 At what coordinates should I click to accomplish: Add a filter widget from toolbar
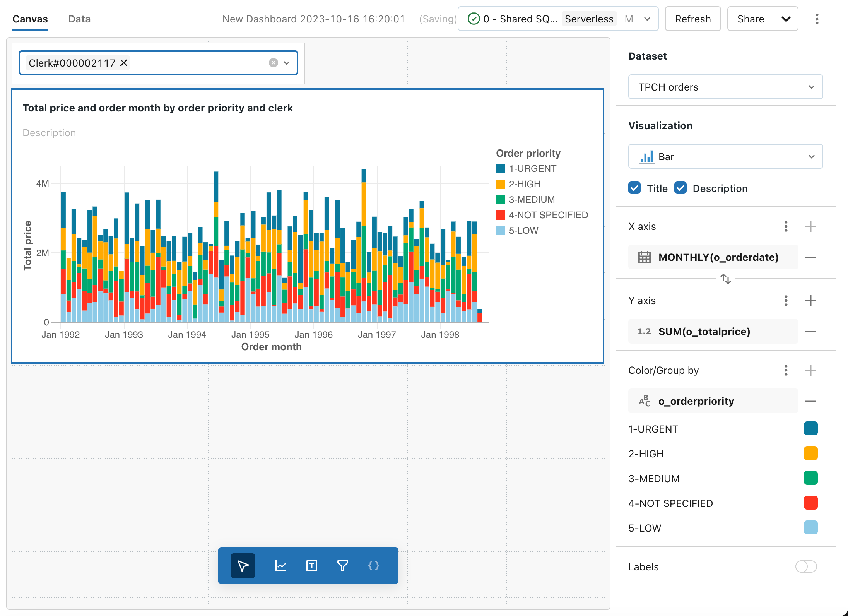pos(343,566)
